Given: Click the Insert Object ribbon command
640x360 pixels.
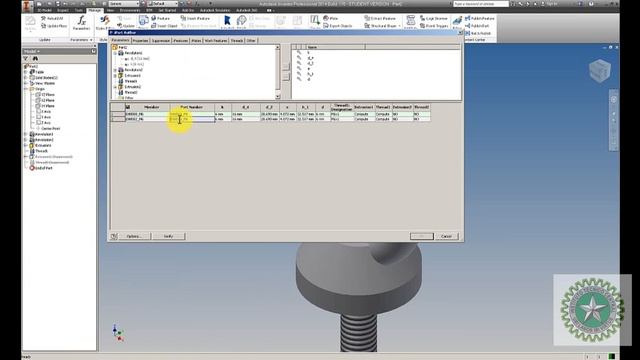Looking at the screenshot, I should coord(164,26).
